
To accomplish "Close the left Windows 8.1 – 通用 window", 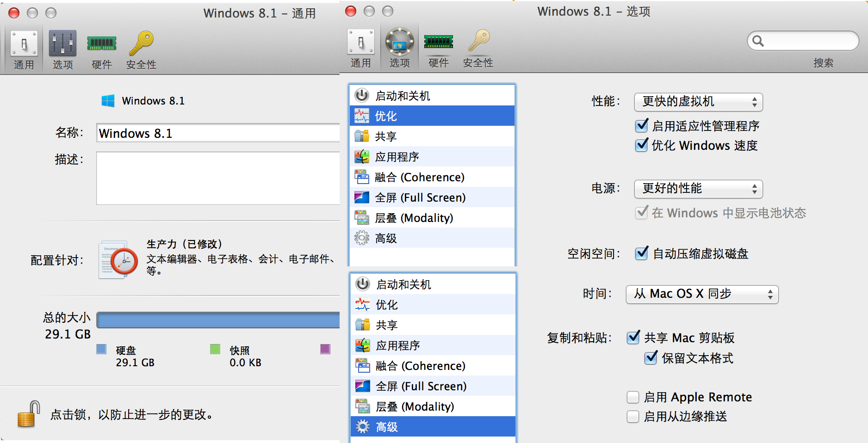I will point(14,13).
